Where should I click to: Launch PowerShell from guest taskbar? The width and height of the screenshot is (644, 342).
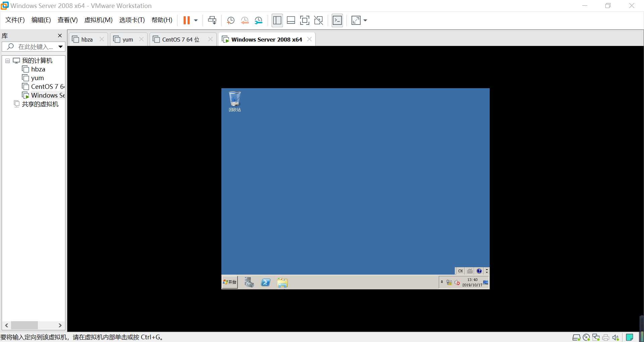[266, 283]
